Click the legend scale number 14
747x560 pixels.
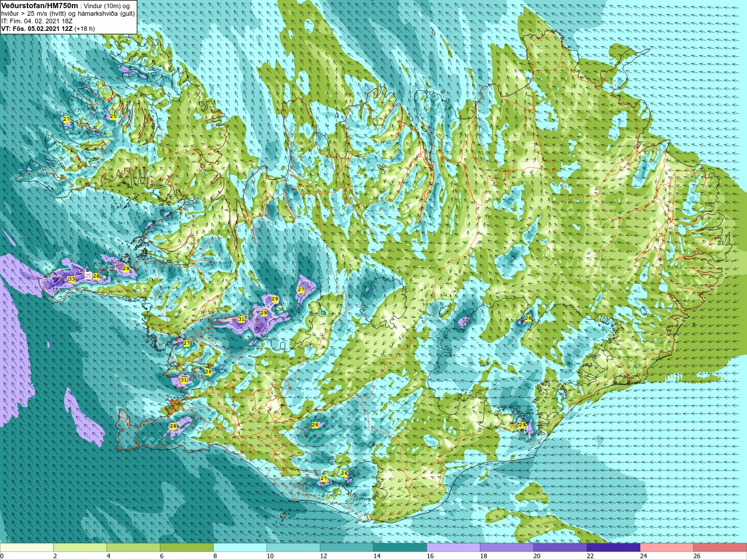tap(376, 556)
